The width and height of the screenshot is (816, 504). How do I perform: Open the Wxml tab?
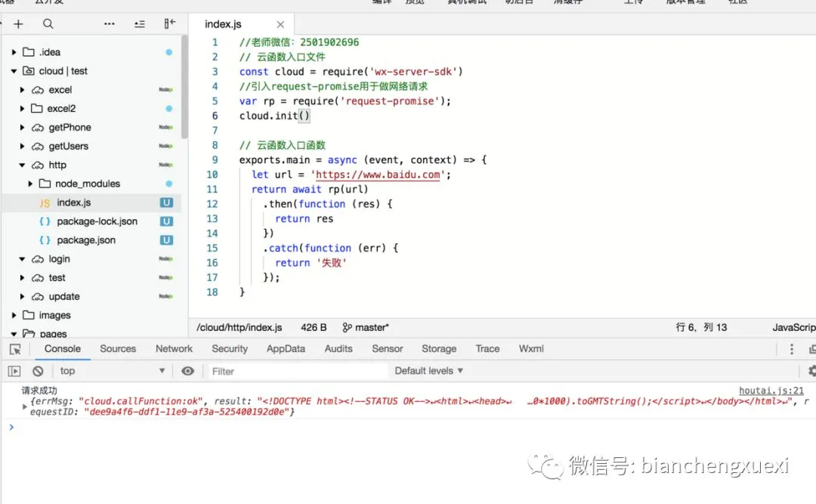[531, 349]
